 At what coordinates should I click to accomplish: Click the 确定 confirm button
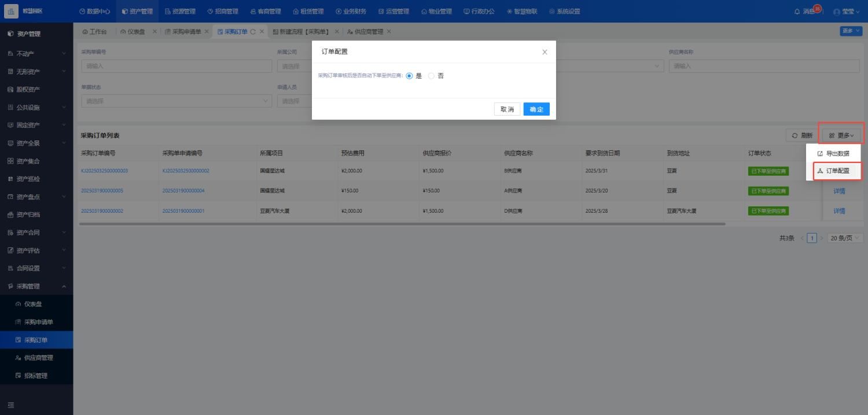tap(536, 109)
